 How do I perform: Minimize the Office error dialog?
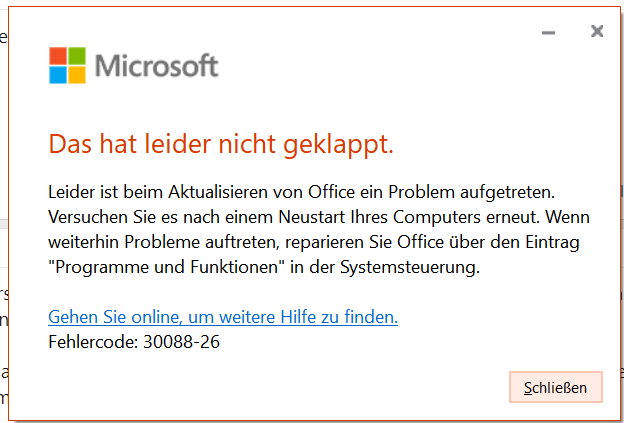(548, 32)
